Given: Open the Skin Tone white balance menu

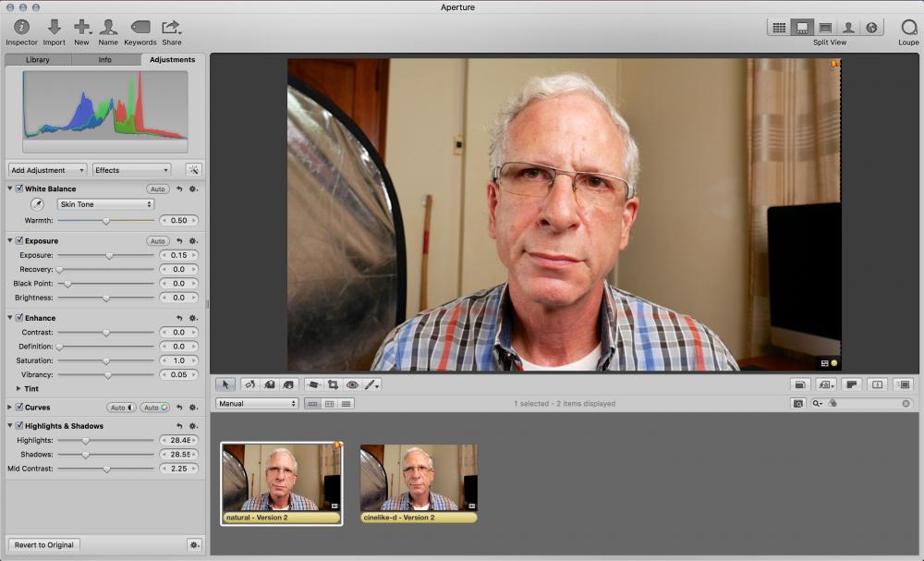Looking at the screenshot, I should point(104,204).
